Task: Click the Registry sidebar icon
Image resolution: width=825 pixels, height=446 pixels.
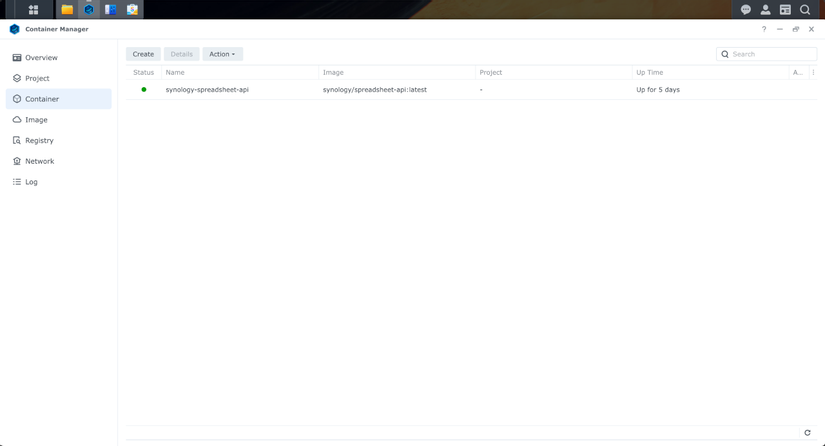Action: pos(17,140)
